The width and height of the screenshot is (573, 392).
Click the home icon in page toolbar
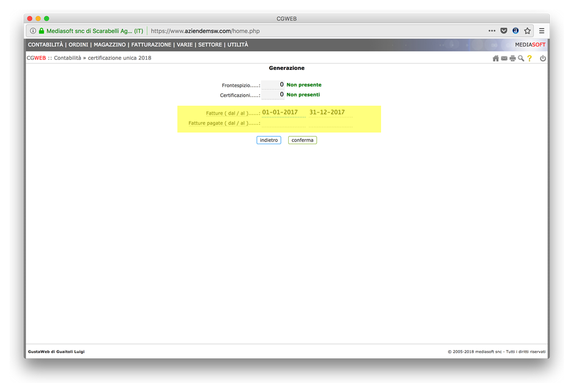[496, 59]
